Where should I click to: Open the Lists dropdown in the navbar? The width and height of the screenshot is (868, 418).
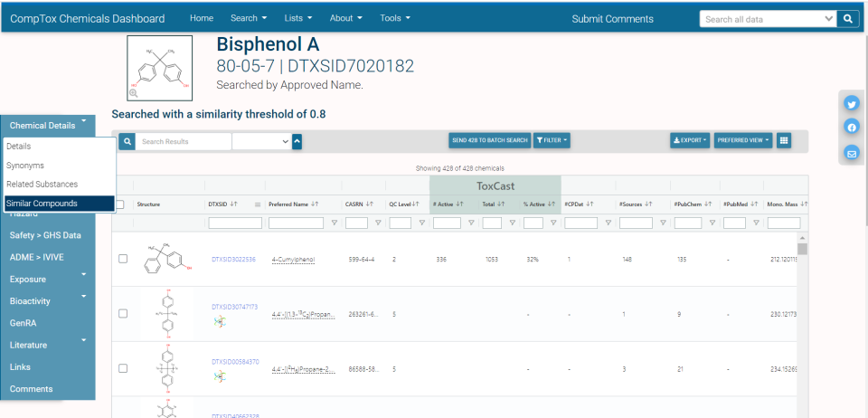298,18
